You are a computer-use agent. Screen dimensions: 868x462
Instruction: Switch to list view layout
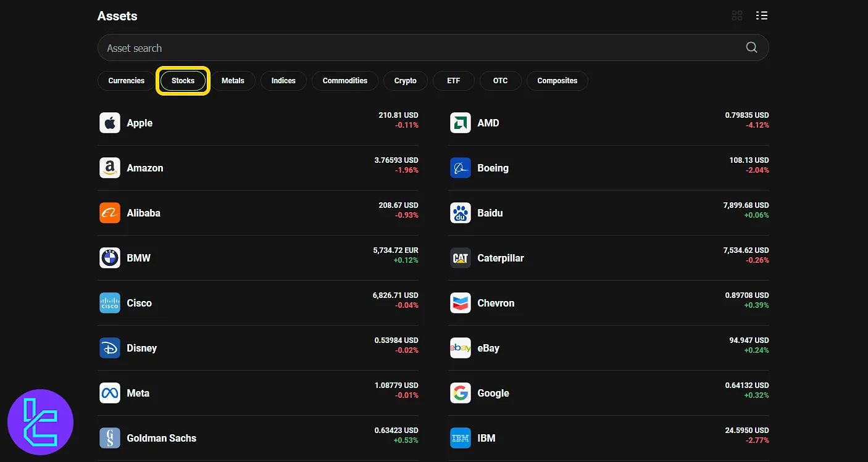(x=762, y=15)
